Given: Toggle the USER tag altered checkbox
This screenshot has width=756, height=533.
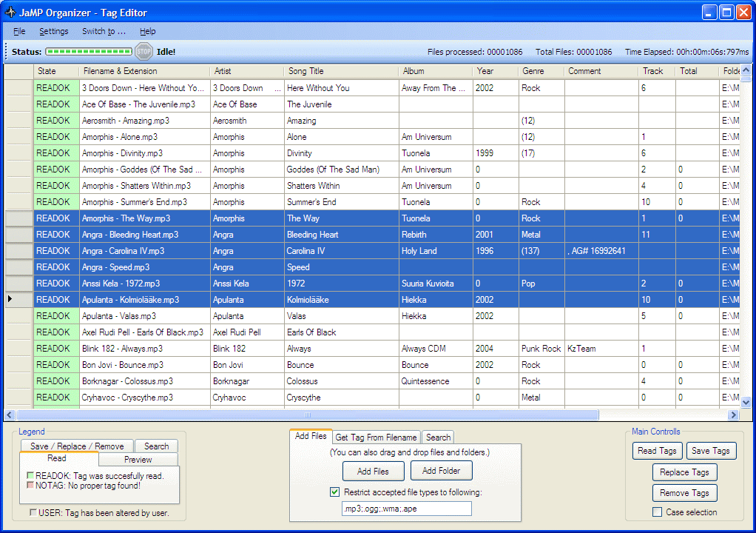Looking at the screenshot, I should pyautogui.click(x=33, y=512).
